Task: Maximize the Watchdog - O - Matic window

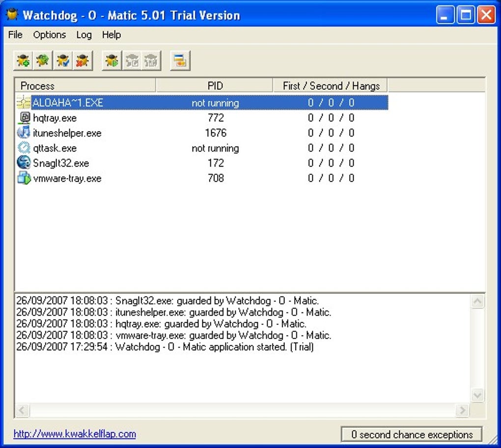Action: point(466,14)
